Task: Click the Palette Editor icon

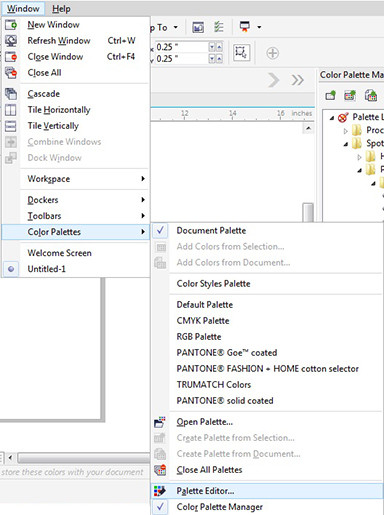Action: 160,491
